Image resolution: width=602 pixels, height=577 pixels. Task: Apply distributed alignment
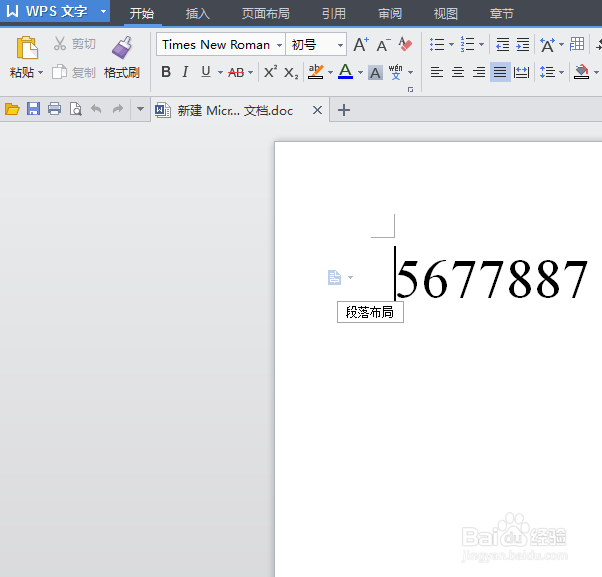[521, 72]
